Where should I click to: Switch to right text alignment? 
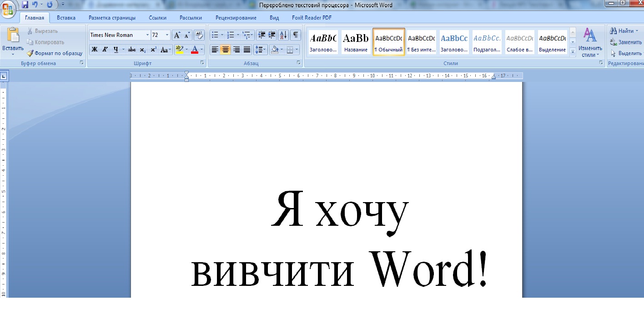236,50
